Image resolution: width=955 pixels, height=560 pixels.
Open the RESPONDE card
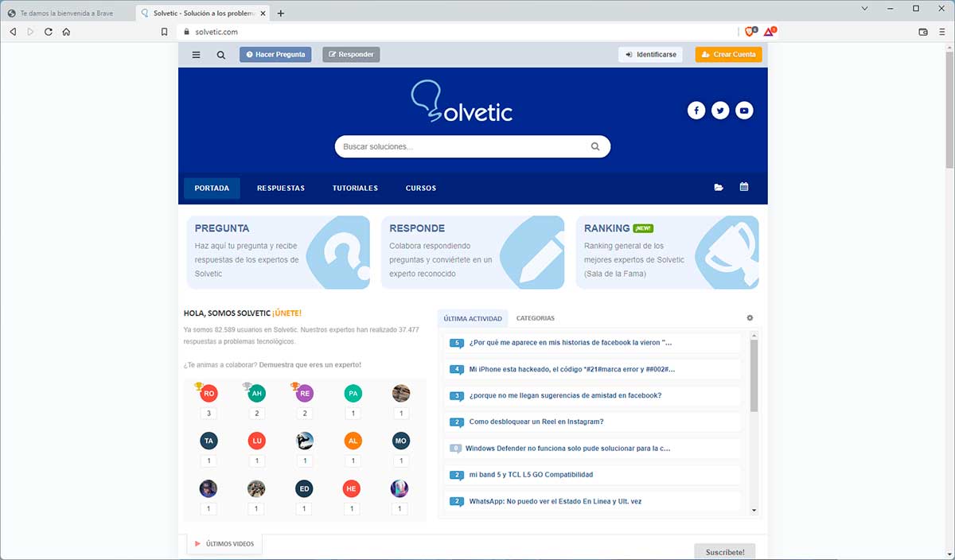click(473, 252)
